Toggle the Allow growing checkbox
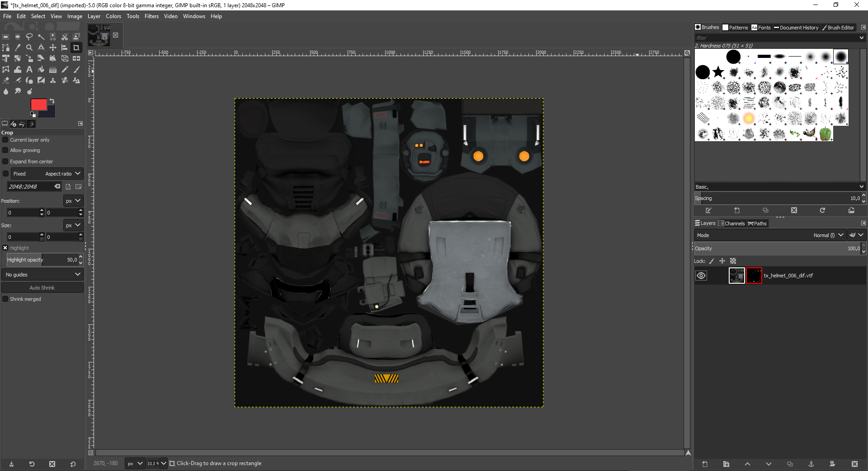The width and height of the screenshot is (868, 471). 5,150
